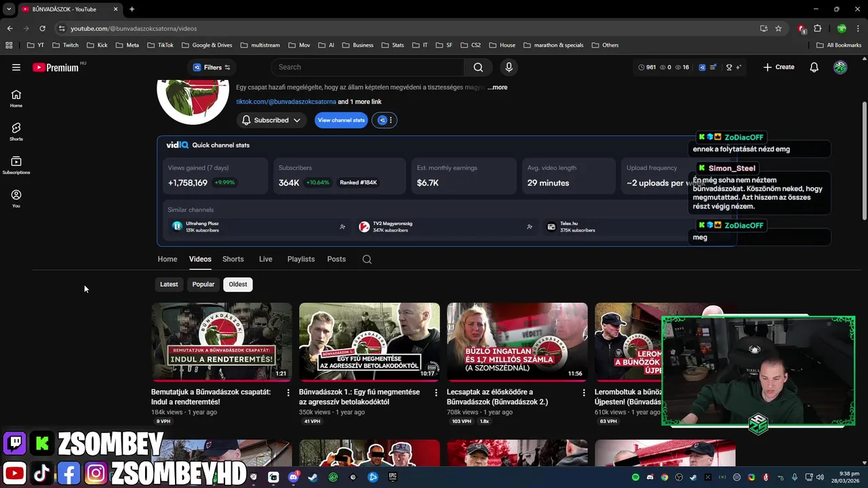Open vidIQ list icon in header
868x488 pixels.
click(713, 67)
